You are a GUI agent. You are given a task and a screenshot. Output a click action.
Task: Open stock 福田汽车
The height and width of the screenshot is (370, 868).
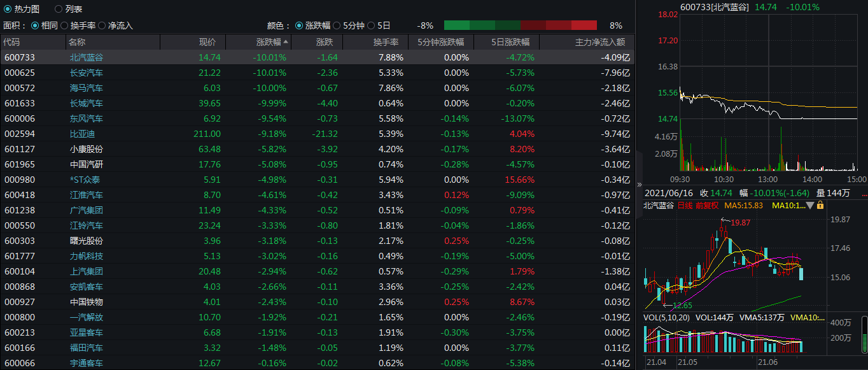(87, 348)
